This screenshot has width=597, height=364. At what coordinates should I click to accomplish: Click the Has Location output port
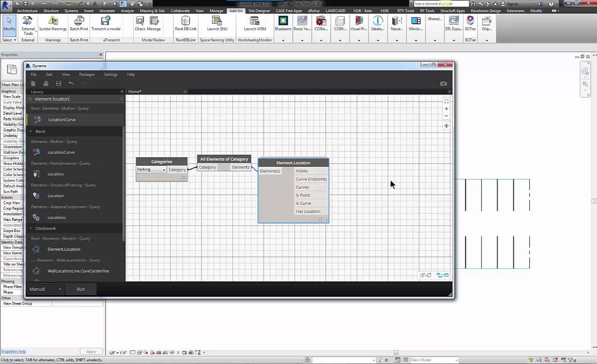[311, 211]
